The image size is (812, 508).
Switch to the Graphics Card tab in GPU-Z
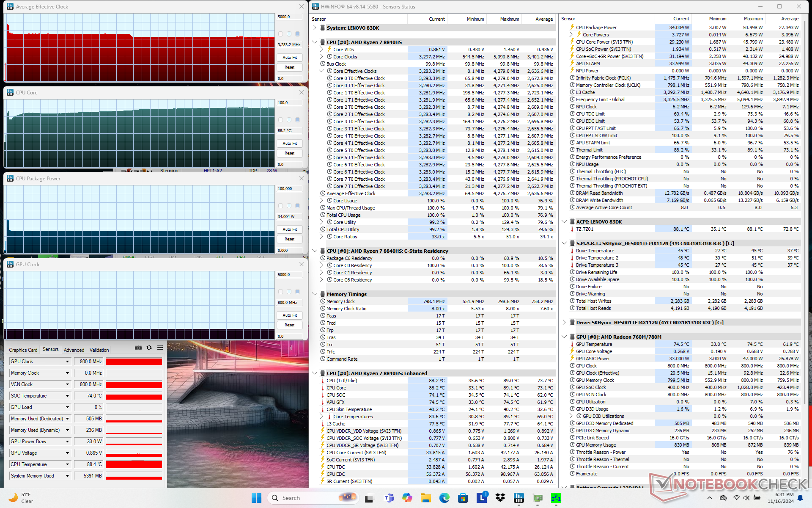tap(23, 350)
